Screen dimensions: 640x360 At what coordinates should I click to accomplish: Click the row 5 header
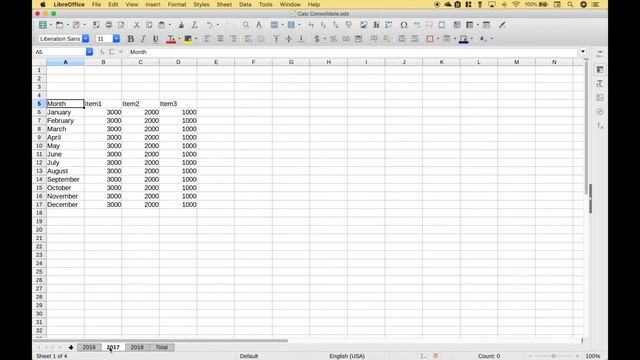coord(39,104)
